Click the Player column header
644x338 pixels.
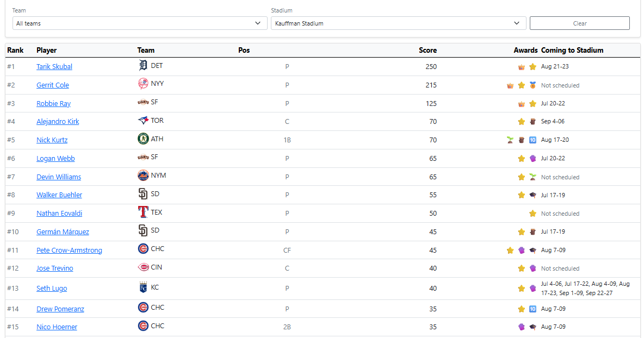click(x=46, y=50)
